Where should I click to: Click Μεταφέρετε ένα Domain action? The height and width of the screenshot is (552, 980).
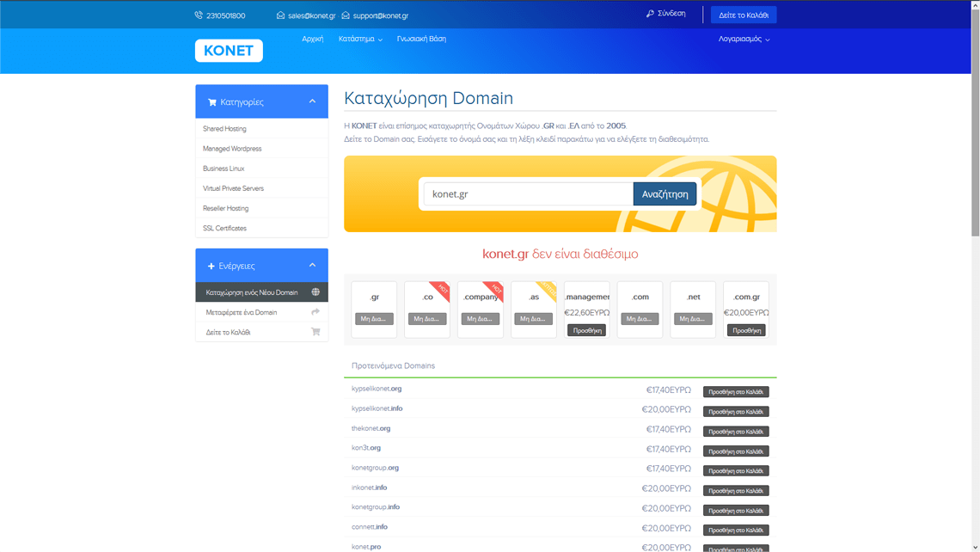[262, 312]
